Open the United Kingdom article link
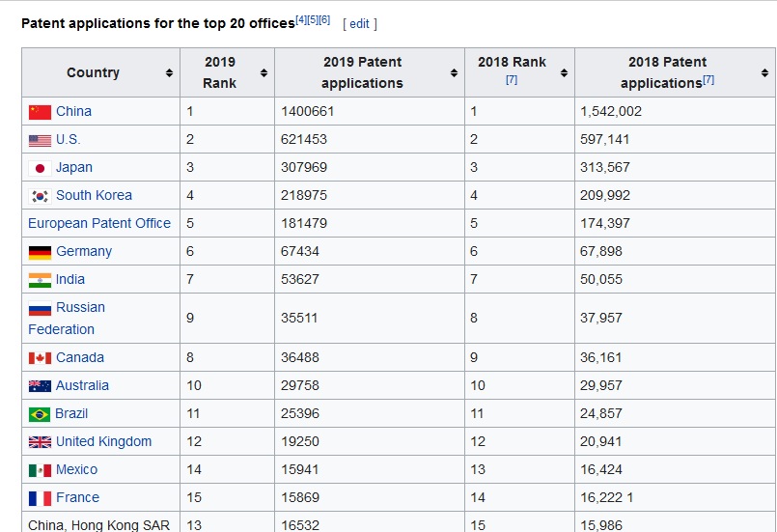Screen dimensions: 777x532 pos(103,441)
